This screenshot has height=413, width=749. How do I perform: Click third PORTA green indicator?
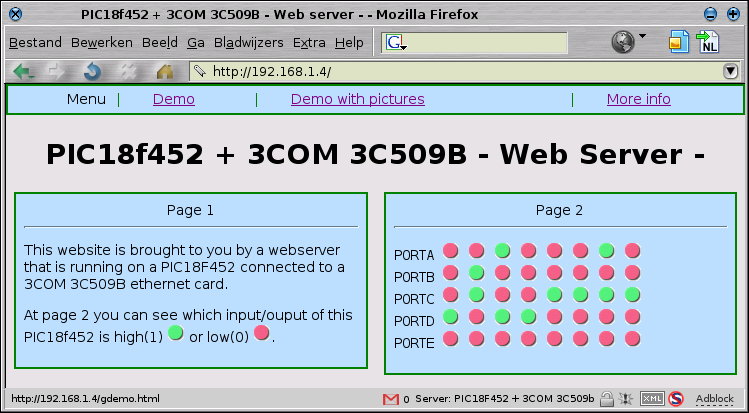pos(503,250)
